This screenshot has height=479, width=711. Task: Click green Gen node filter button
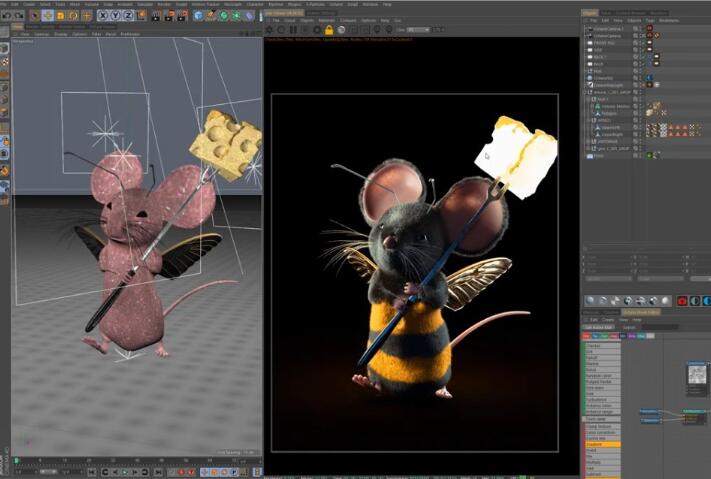(x=604, y=336)
